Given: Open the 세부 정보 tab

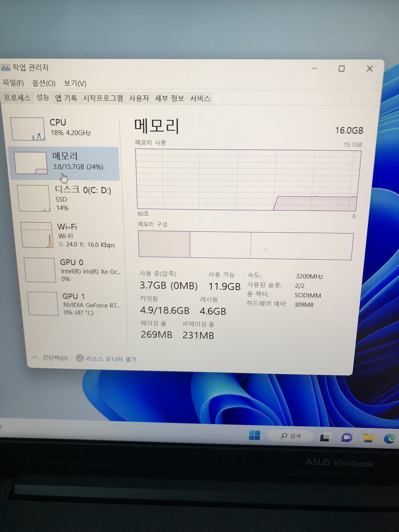Looking at the screenshot, I should point(170,98).
